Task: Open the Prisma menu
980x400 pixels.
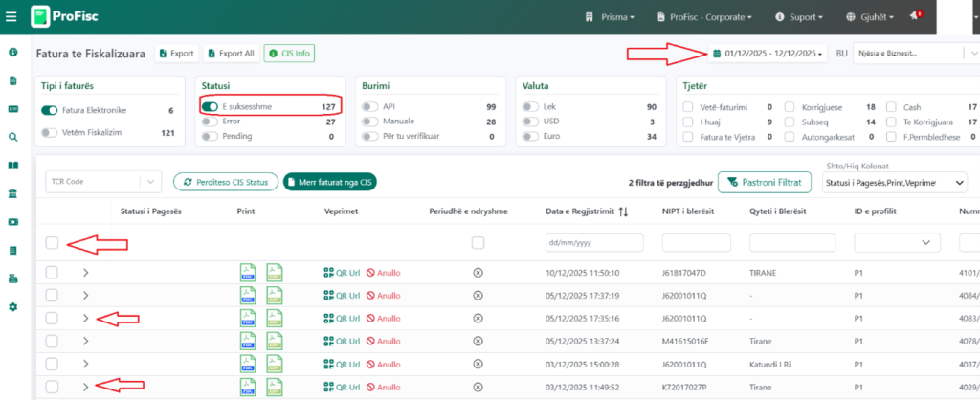Action: [610, 17]
